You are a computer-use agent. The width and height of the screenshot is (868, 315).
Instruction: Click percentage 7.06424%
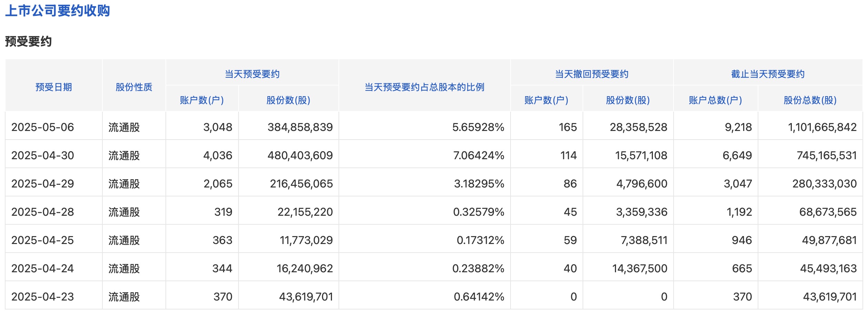pos(479,155)
